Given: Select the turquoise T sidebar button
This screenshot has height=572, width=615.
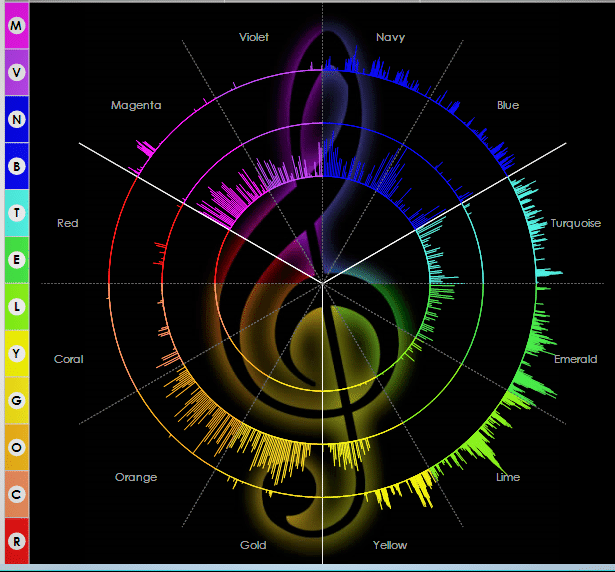Looking at the screenshot, I should [x=16, y=213].
